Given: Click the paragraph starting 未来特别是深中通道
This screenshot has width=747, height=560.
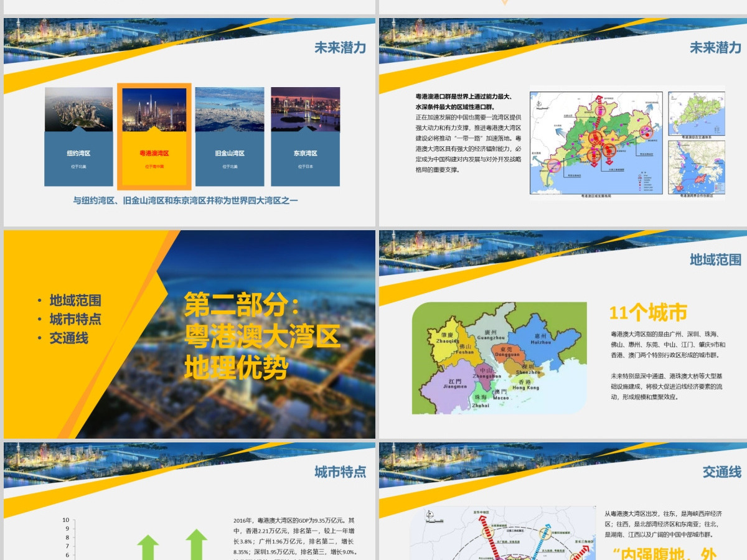Looking at the screenshot, I should click(667, 386).
